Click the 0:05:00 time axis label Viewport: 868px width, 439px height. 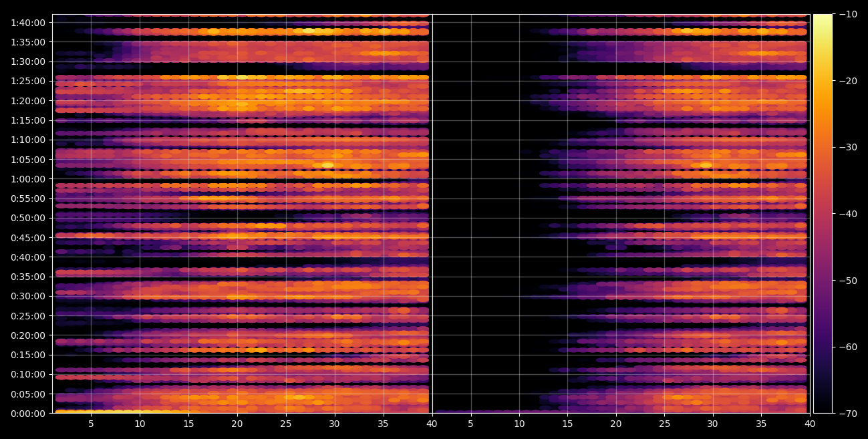[28, 394]
